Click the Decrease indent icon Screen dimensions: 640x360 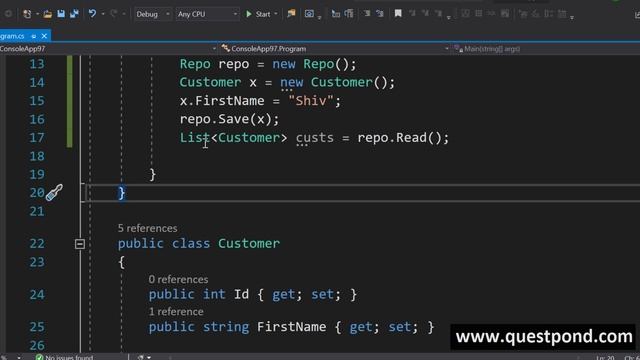click(367, 14)
